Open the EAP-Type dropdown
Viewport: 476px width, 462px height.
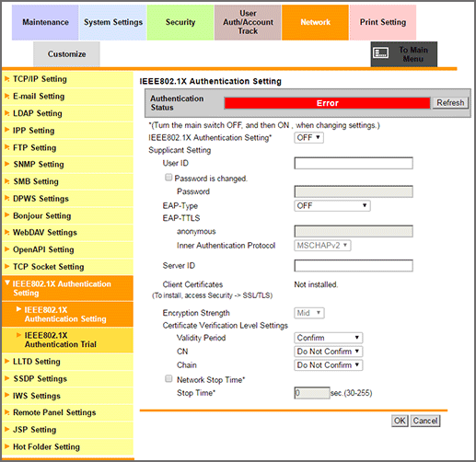(332, 205)
